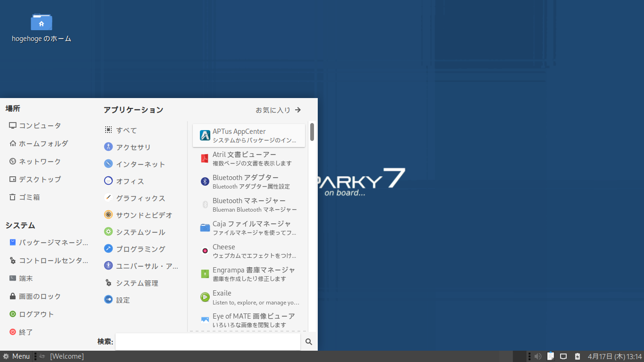
Task: Launch the Cheese webcam app
Action: pos(249,251)
